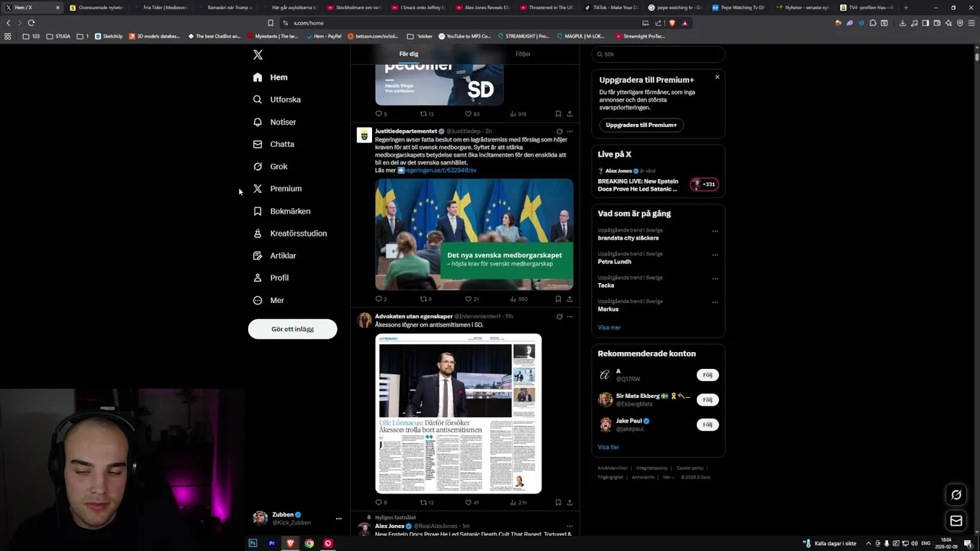
Task: Like the top post with 83 likes
Action: pos(472,114)
